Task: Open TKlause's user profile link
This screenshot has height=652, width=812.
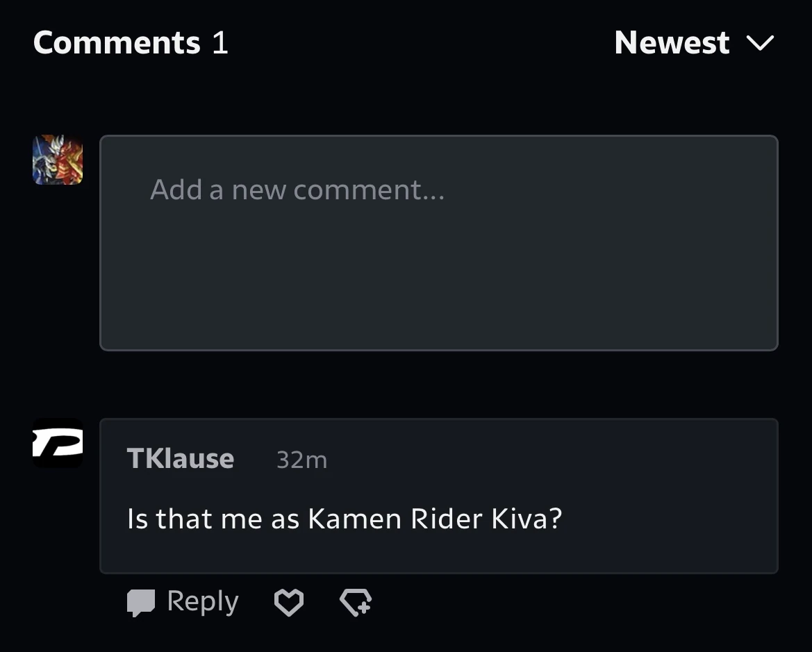Action: [181, 459]
